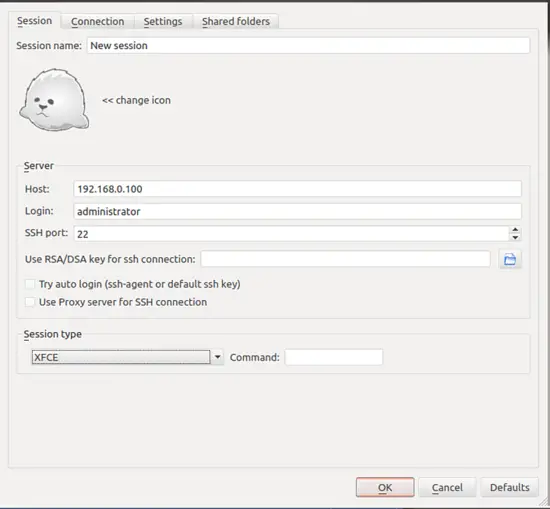Open the Settings tab

[x=163, y=21]
